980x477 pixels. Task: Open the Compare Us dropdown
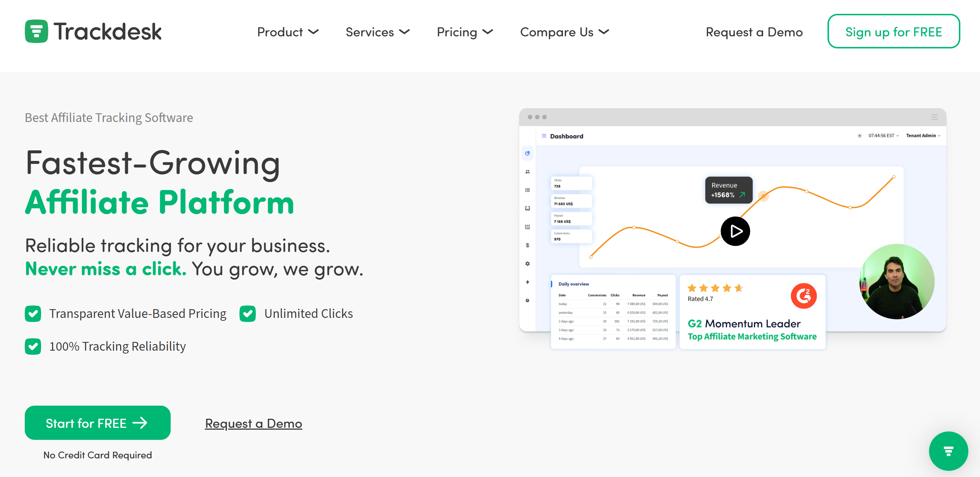(564, 32)
